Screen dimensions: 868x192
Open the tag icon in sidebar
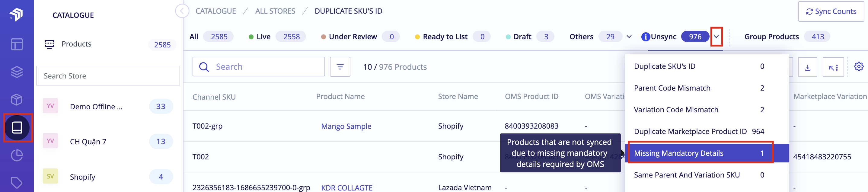tap(17, 183)
